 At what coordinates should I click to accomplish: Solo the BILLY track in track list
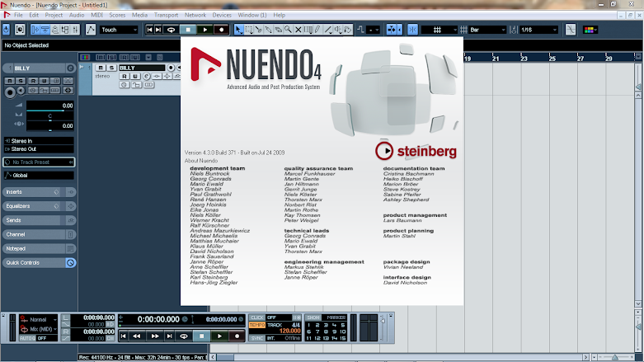pyautogui.click(x=111, y=68)
